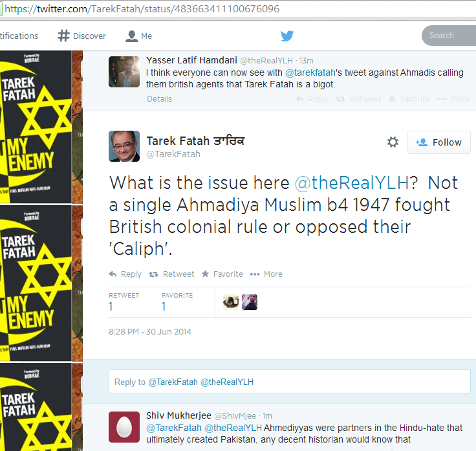
Task: Expand Details on Yasser Latif Hamdani's tweet
Action: tap(159, 99)
